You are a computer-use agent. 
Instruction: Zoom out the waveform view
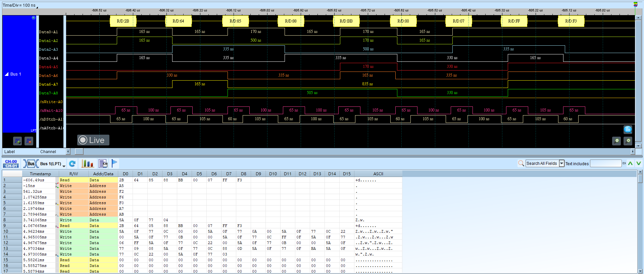click(616, 141)
